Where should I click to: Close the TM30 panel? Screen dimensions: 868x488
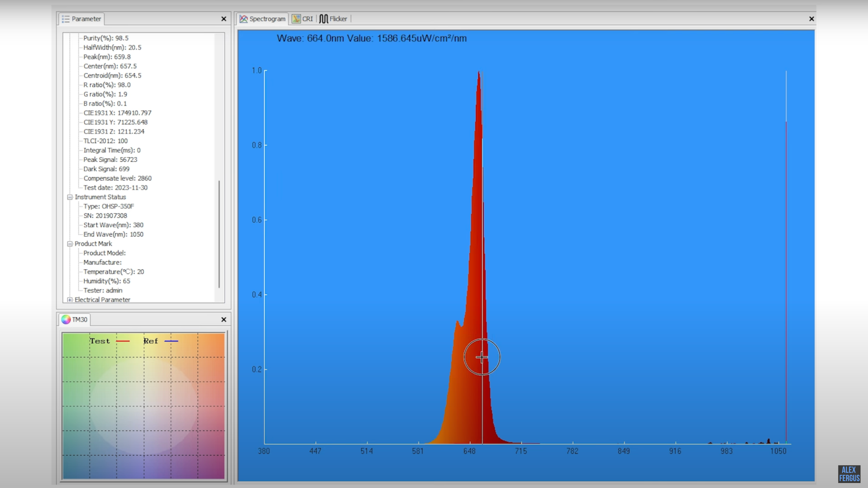click(224, 320)
